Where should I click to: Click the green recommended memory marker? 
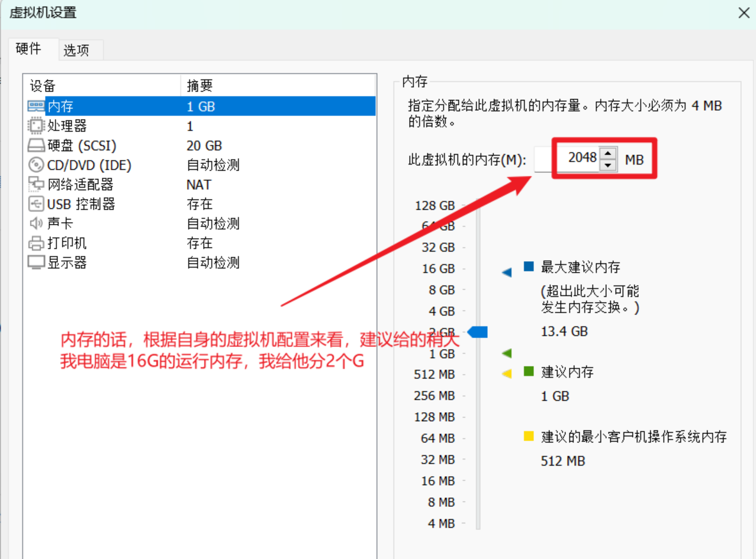pos(506,354)
